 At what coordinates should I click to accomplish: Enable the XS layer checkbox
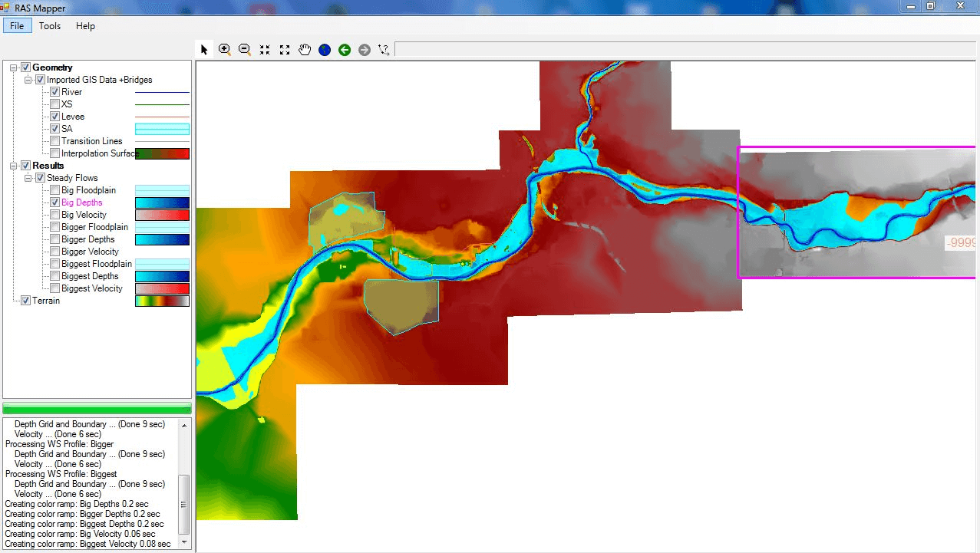click(x=55, y=104)
